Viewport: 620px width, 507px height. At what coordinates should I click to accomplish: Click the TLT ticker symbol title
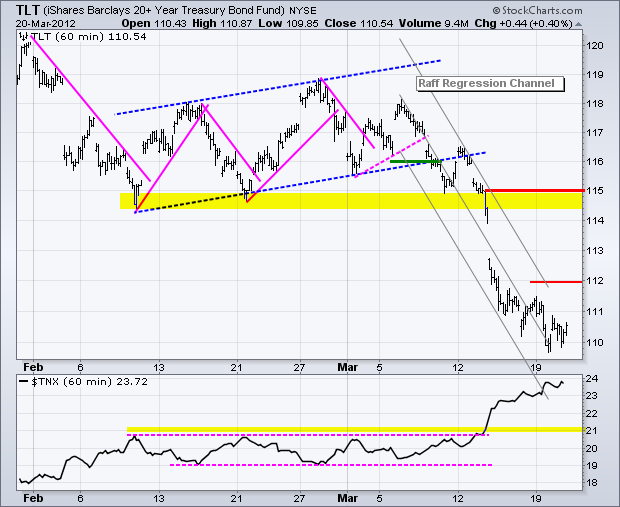[28, 9]
